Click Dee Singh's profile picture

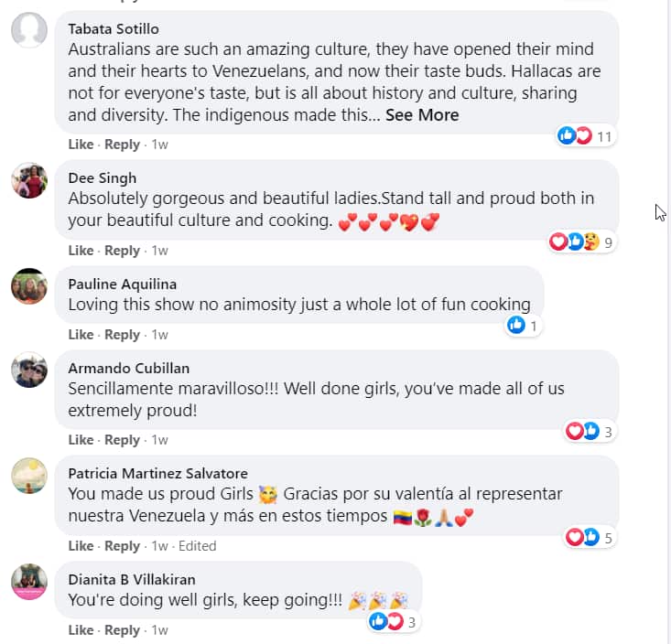29,180
